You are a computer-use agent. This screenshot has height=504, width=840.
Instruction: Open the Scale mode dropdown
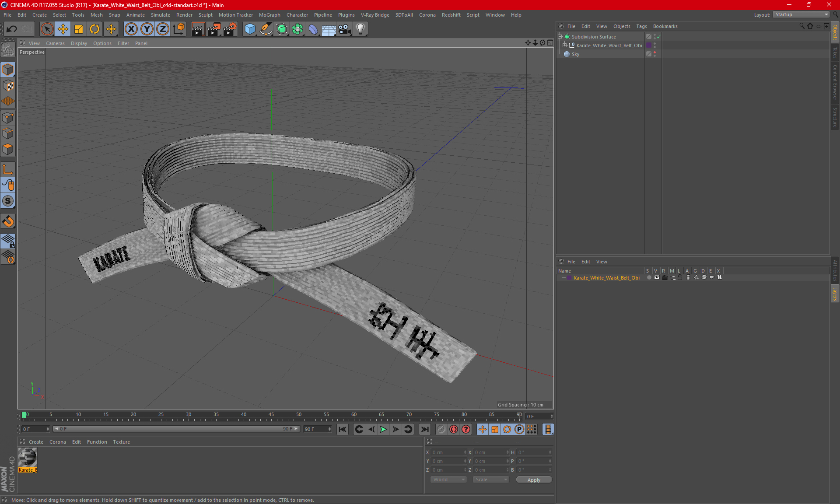491,479
